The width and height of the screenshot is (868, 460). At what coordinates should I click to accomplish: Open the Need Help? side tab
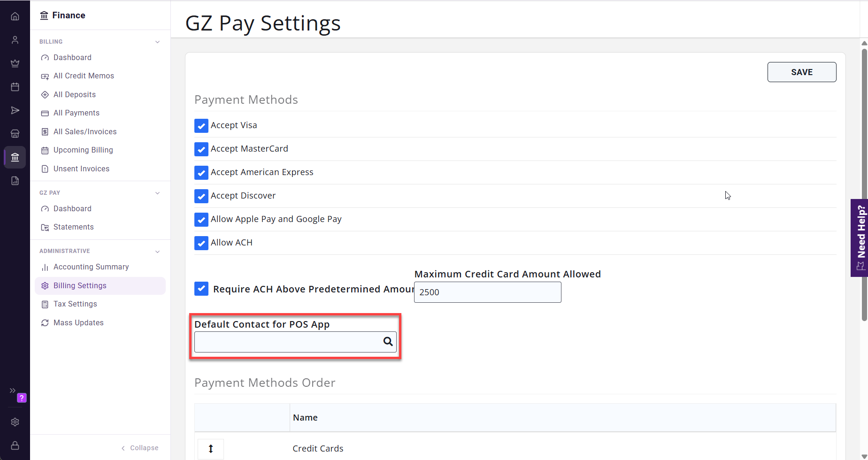(860, 238)
